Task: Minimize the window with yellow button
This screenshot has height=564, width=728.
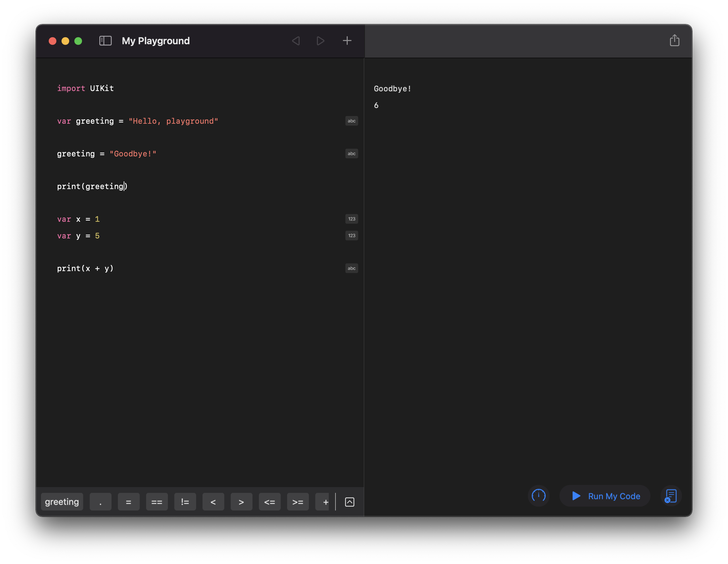Action: (x=65, y=41)
